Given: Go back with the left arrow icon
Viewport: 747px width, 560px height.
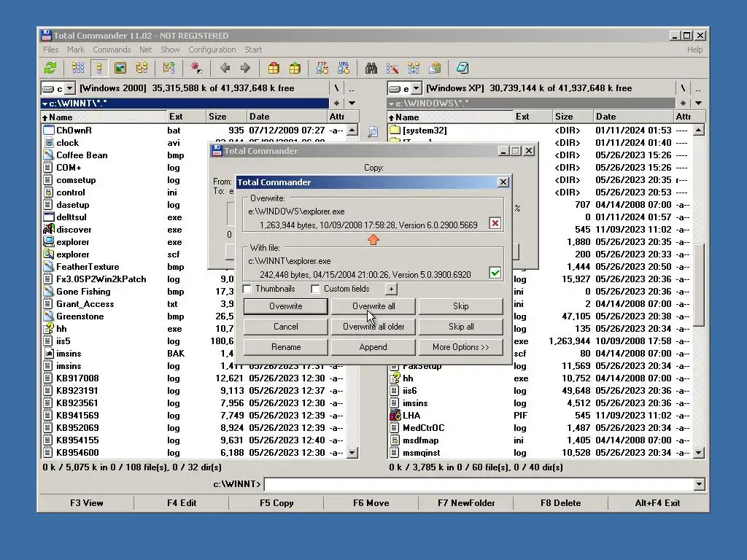Looking at the screenshot, I should point(225,68).
